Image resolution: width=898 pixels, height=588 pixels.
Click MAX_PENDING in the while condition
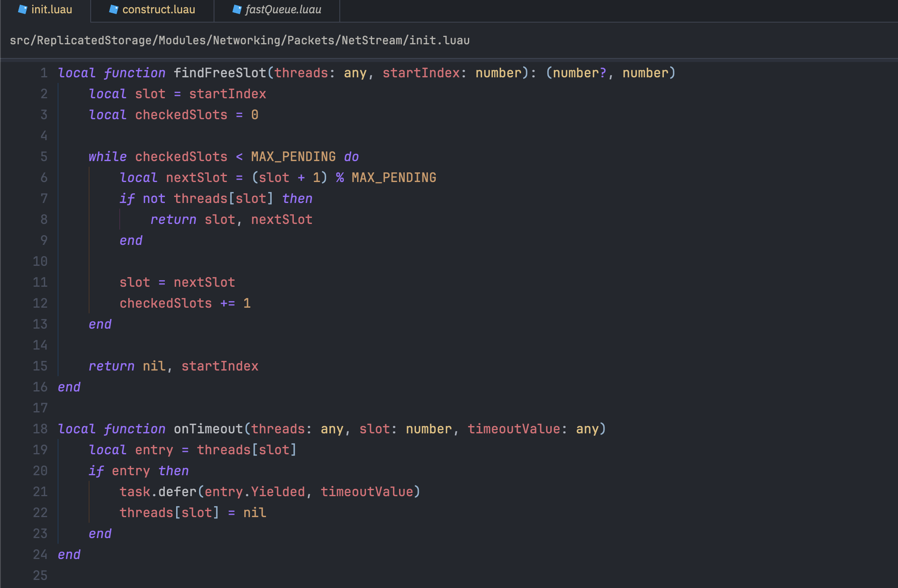click(293, 157)
